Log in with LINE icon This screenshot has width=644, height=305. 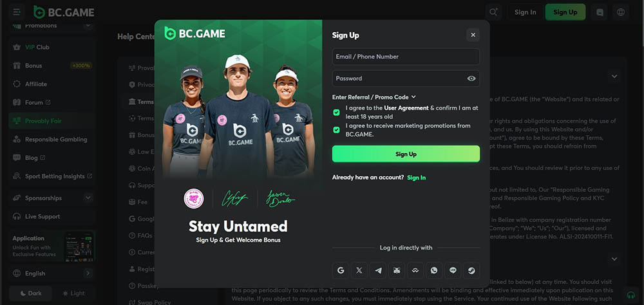[x=453, y=270]
